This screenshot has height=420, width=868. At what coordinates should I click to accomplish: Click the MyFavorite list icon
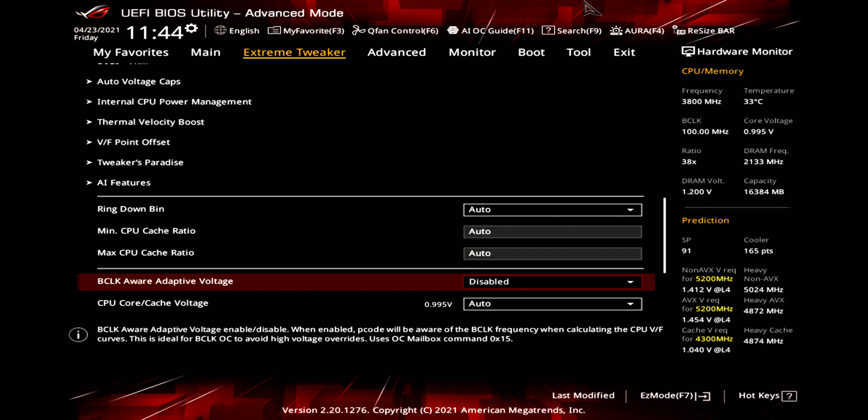(274, 30)
